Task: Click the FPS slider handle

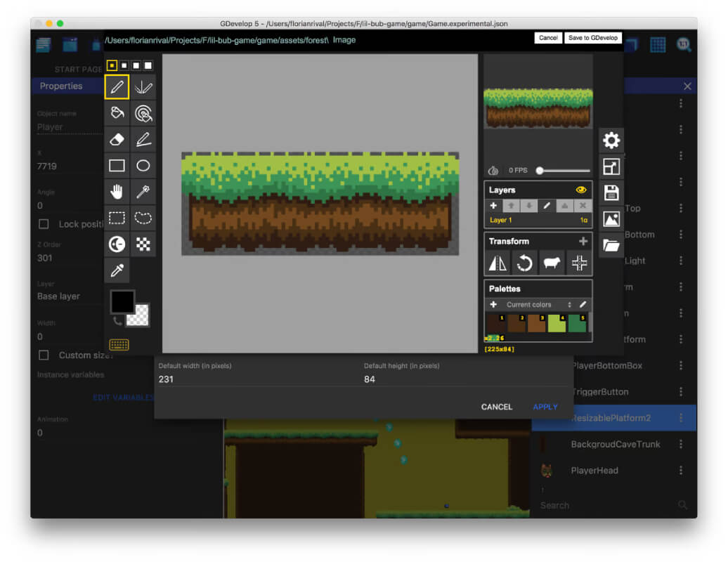Action: 540,170
